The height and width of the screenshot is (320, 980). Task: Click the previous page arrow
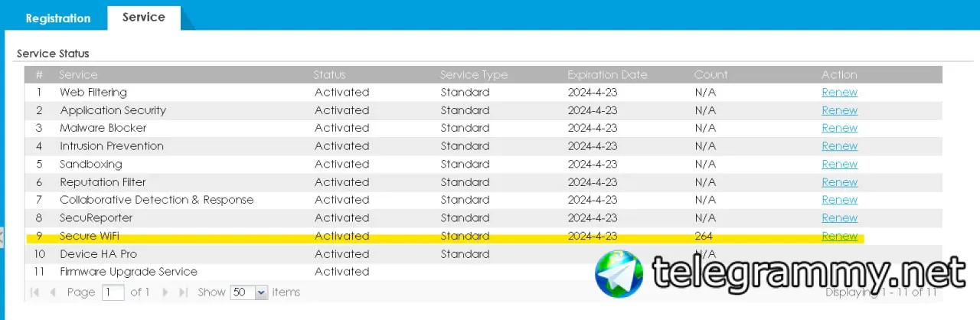[53, 292]
